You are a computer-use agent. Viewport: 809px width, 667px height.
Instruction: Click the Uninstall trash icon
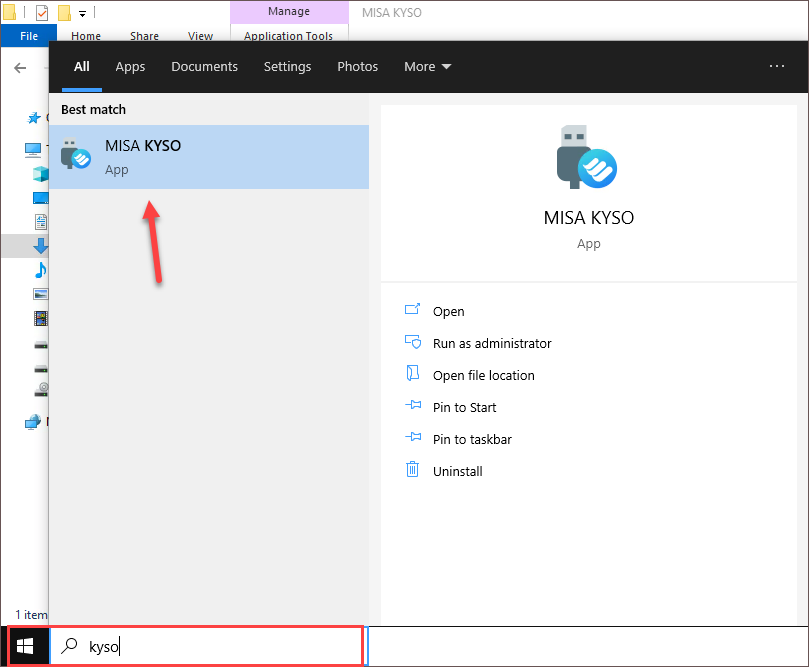[412, 469]
